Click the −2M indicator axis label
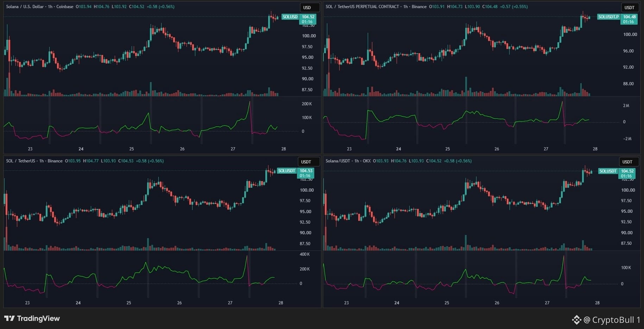The width and height of the screenshot is (644, 329). coord(627,139)
